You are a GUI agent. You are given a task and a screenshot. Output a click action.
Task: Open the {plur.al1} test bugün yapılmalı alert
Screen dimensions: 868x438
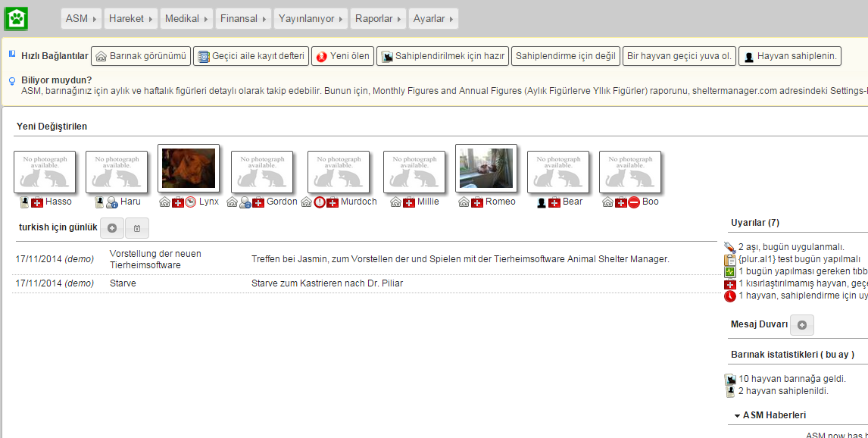(x=799, y=259)
